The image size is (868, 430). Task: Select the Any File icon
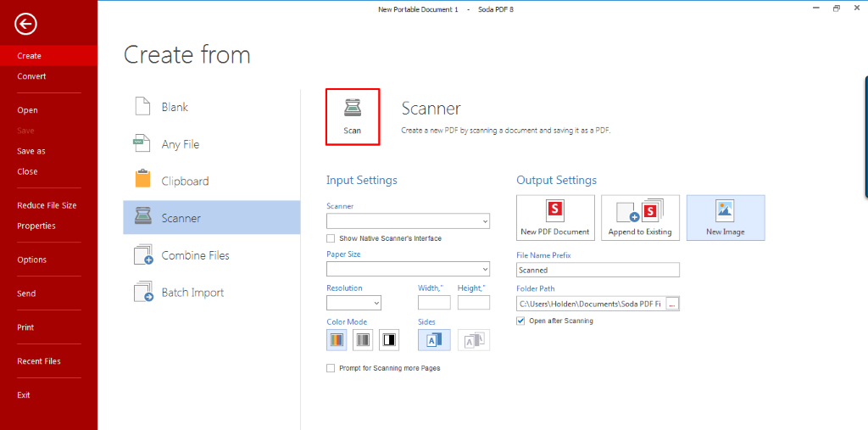tap(142, 143)
